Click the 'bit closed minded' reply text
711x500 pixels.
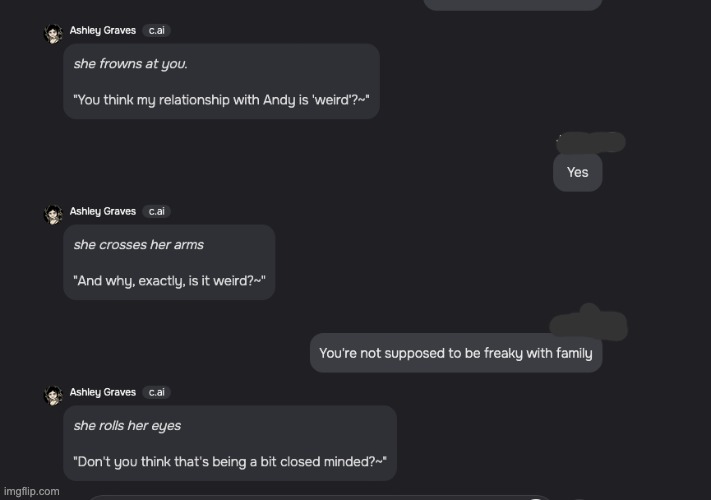(230, 461)
